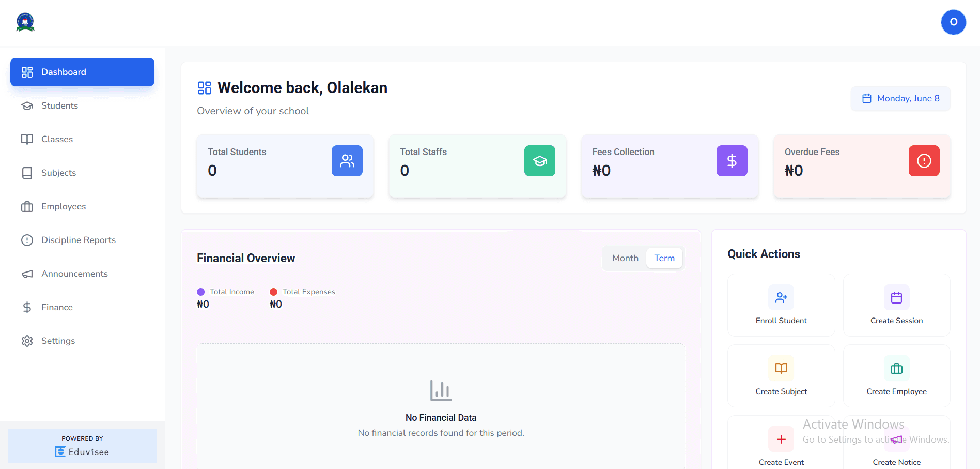
Task: Click the Create Session label
Action: (896, 321)
